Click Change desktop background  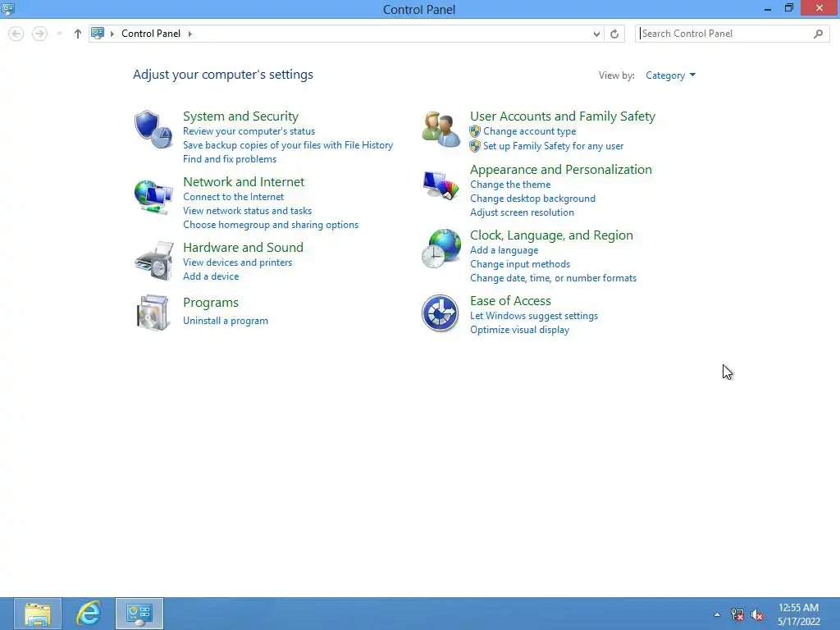pos(533,199)
